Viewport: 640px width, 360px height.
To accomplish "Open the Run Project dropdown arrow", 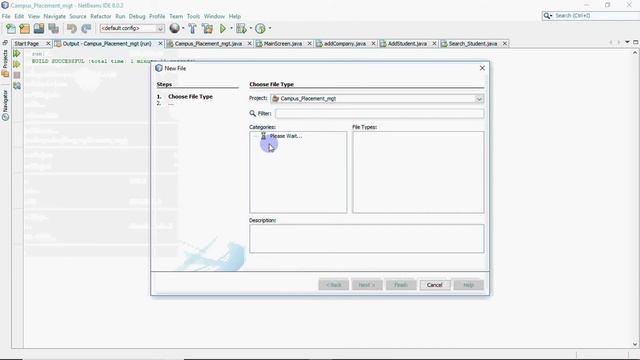I will (231, 28).
